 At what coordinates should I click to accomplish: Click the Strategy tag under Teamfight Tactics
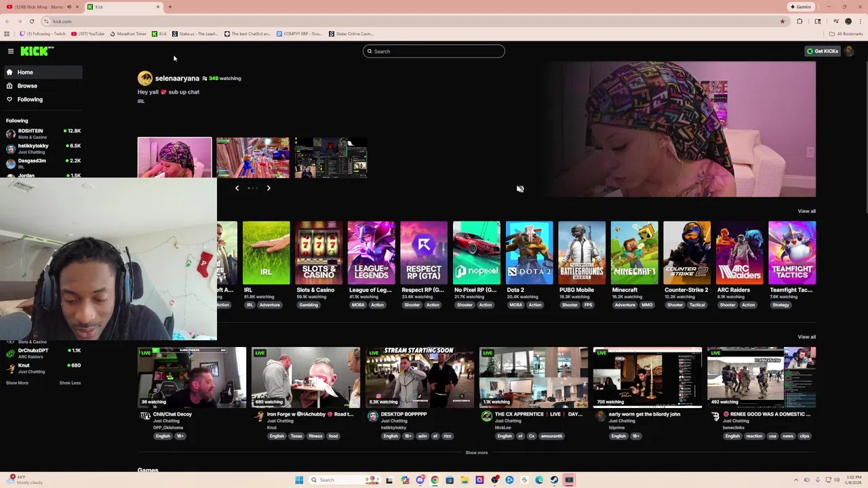point(781,305)
